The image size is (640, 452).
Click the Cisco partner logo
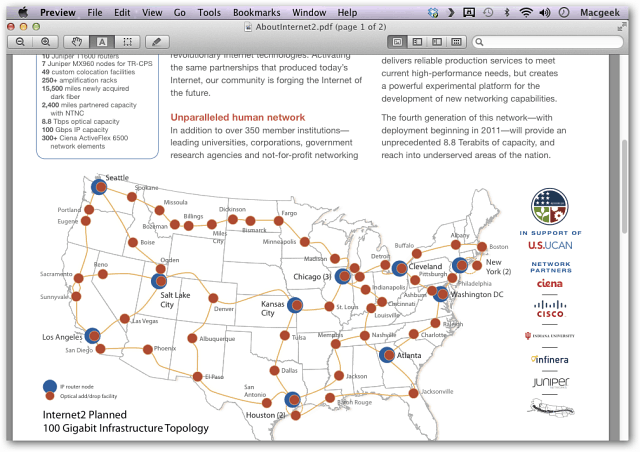[550, 309]
